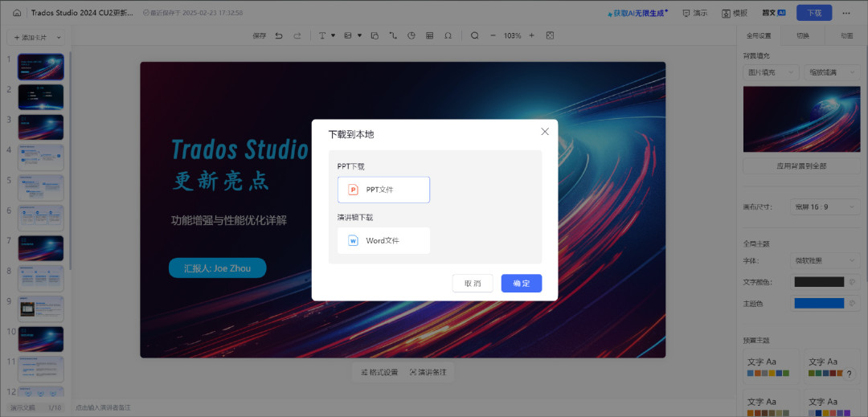Insert a special symbol Omega icon
Viewport: 868px width, 417px height.
(x=448, y=35)
